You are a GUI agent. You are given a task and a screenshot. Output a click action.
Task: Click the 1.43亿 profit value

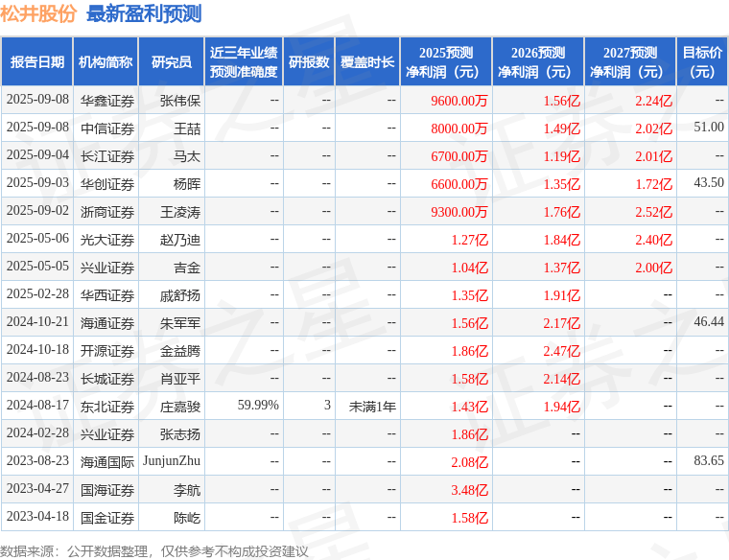[x=470, y=407]
